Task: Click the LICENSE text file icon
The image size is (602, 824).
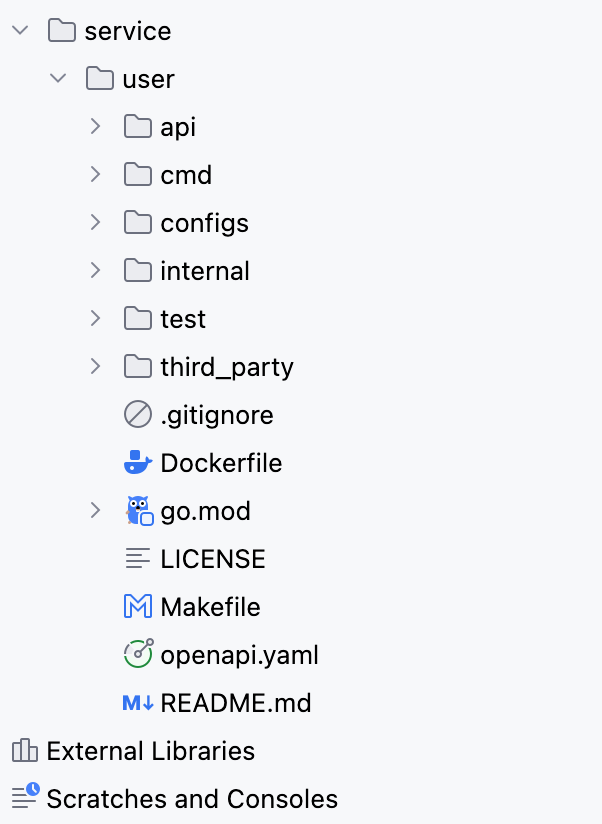Action: coord(137,559)
